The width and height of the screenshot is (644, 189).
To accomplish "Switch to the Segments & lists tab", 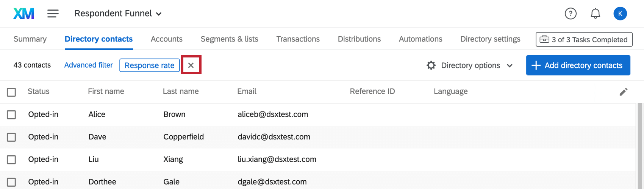I will (x=229, y=39).
